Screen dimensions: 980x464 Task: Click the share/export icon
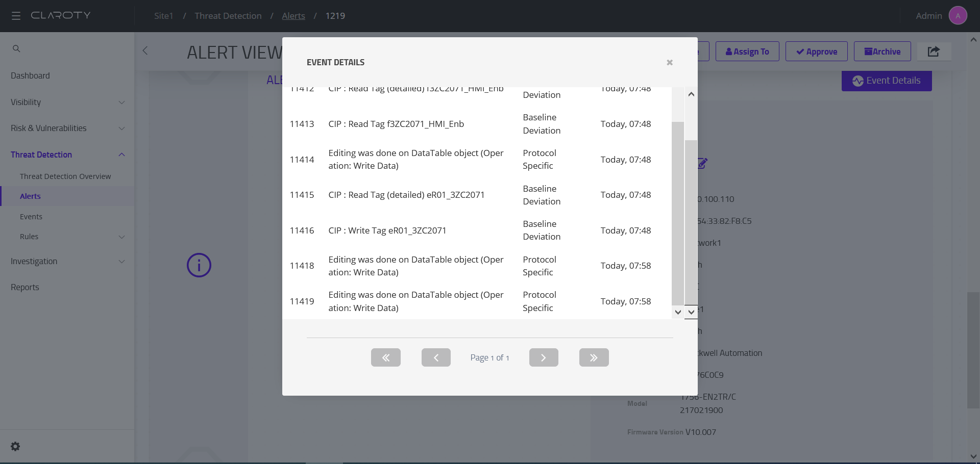coord(934,51)
